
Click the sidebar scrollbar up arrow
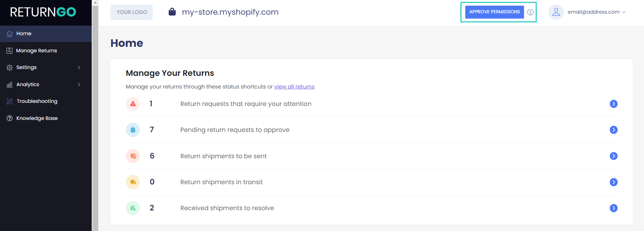(95, 2)
